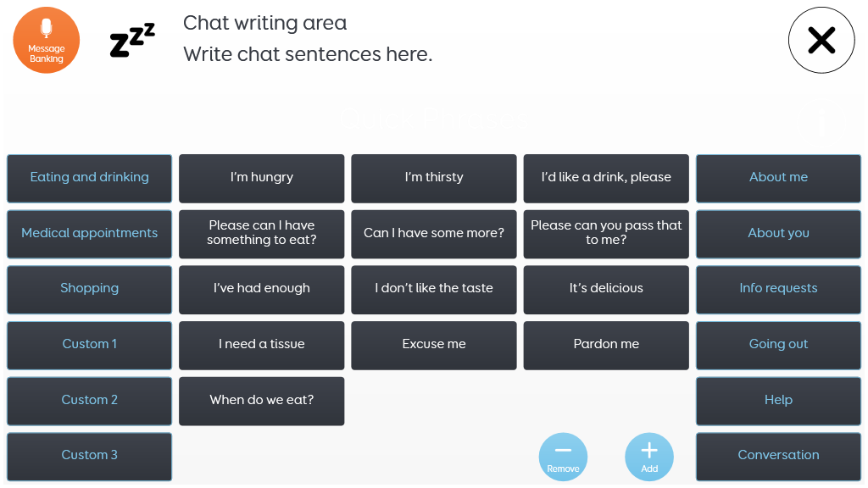
Task: Choose the phrase "I'm hungry"
Action: click(x=262, y=178)
